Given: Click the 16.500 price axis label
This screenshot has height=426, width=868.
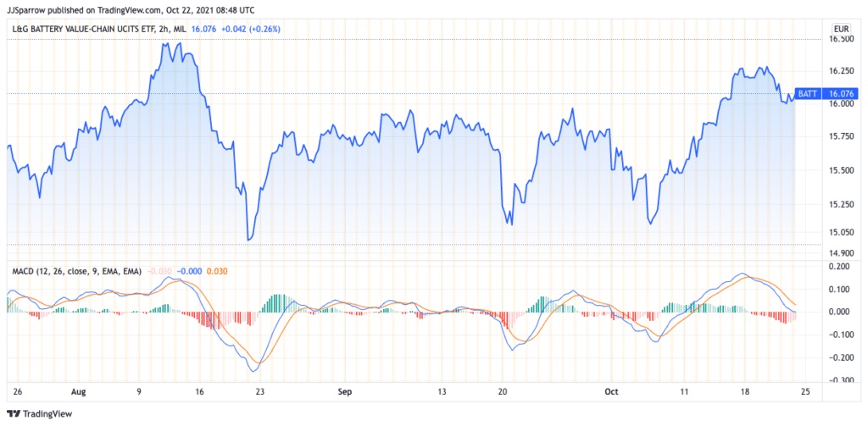Looking at the screenshot, I should point(841,39).
